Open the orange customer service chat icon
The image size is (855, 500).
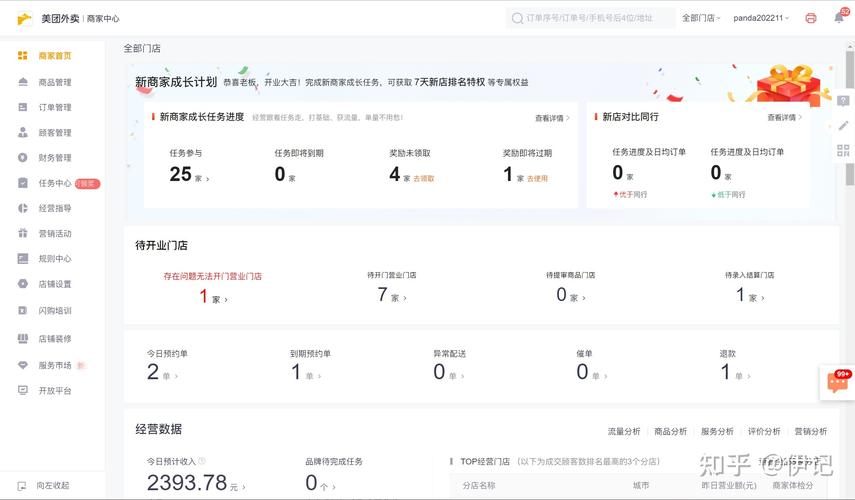837,384
